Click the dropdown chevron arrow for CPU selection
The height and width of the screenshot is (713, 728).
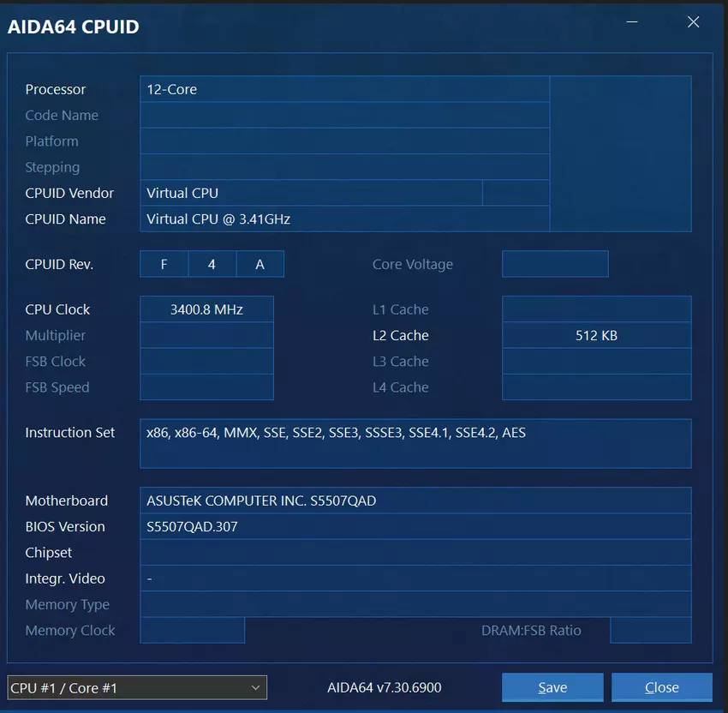point(255,687)
